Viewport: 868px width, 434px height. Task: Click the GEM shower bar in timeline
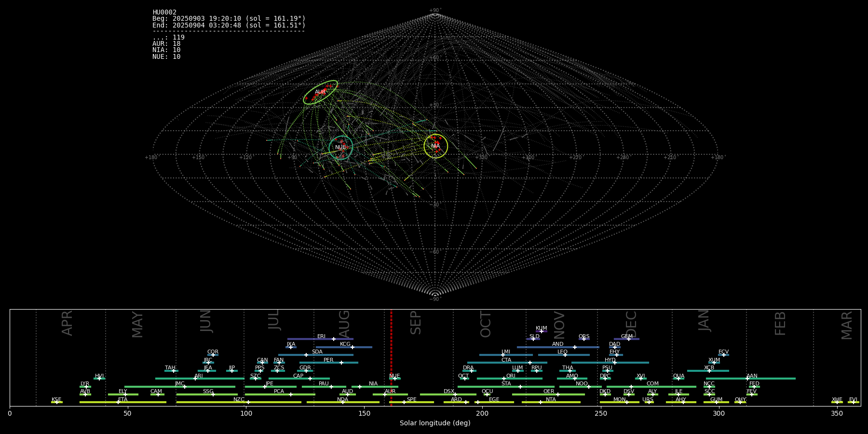[x=626, y=339]
